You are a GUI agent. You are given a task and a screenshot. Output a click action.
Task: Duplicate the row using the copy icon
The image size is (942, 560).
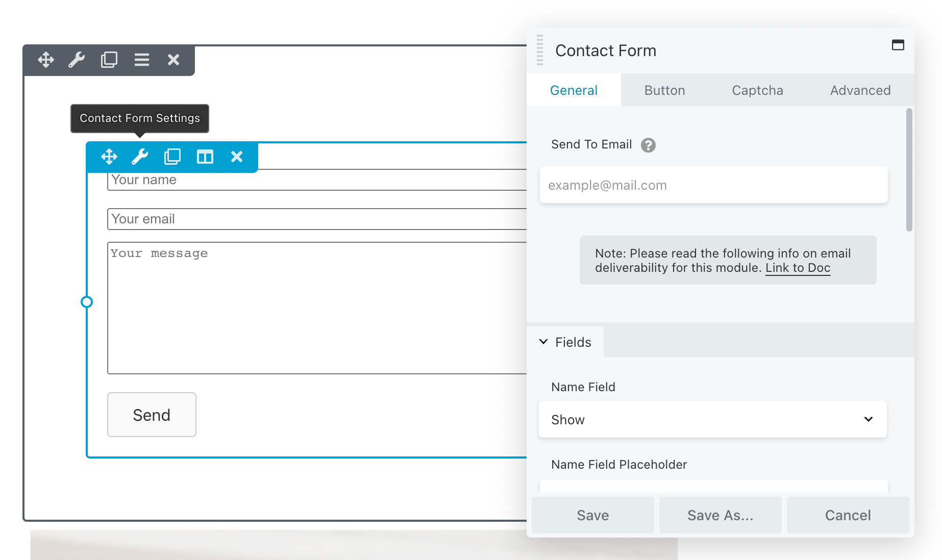pos(109,60)
